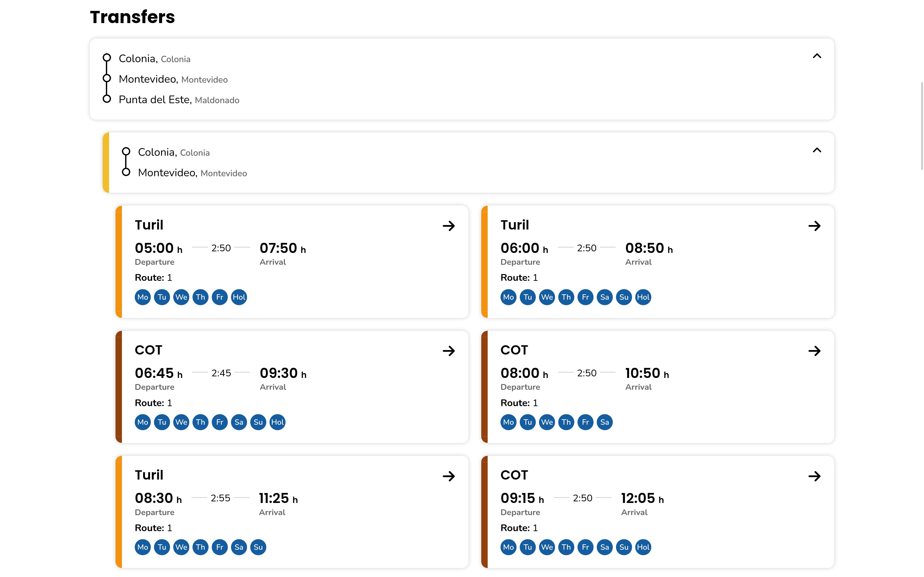Screen dimensions: 924x577
Task: Click arrow on COT 09:15 departure card
Action: 814,476
